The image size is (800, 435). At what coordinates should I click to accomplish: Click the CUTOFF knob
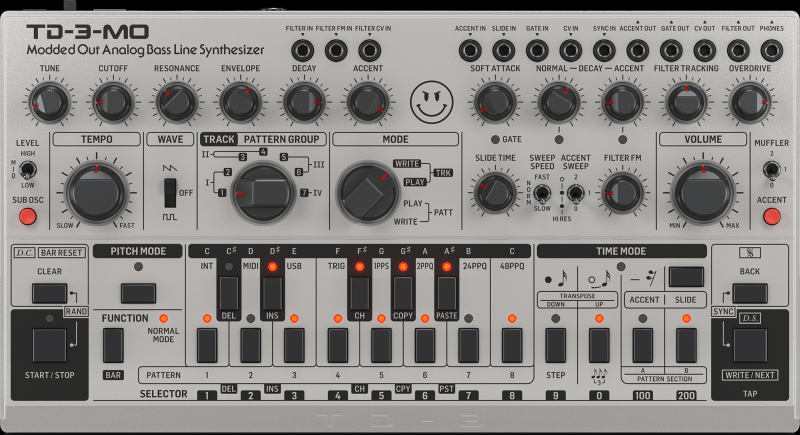point(112,99)
